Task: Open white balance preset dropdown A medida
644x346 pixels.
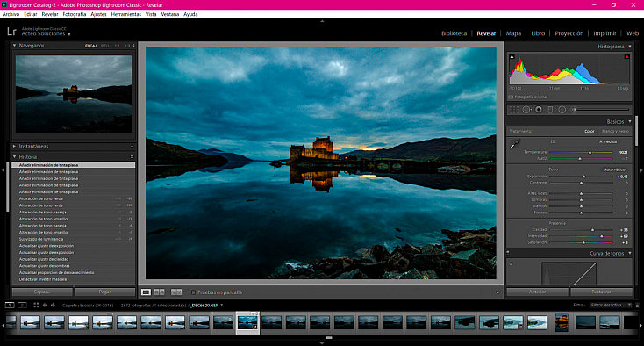Action: click(x=609, y=141)
